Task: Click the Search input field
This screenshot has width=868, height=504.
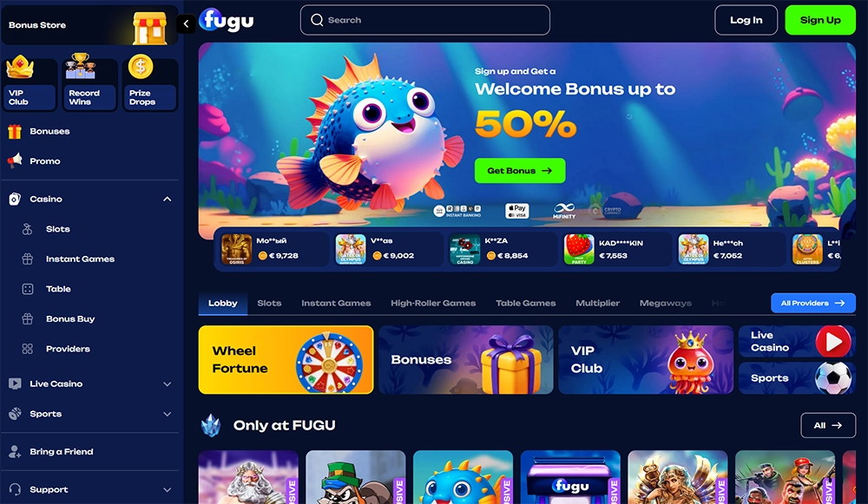Action: [x=425, y=20]
